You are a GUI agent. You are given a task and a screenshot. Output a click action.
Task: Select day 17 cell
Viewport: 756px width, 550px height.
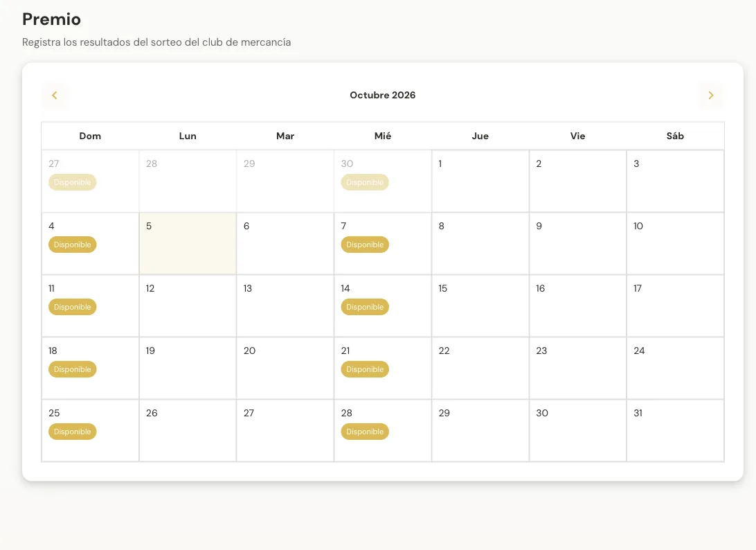coord(675,306)
